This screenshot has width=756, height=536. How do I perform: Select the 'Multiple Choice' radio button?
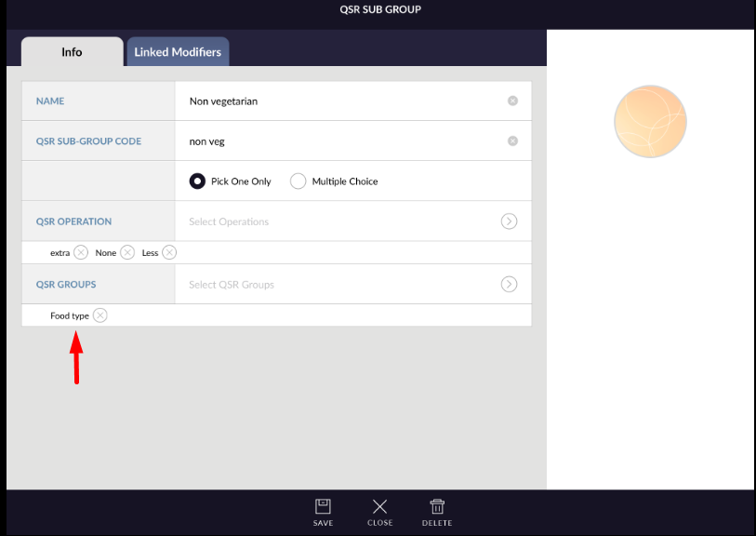(x=298, y=181)
